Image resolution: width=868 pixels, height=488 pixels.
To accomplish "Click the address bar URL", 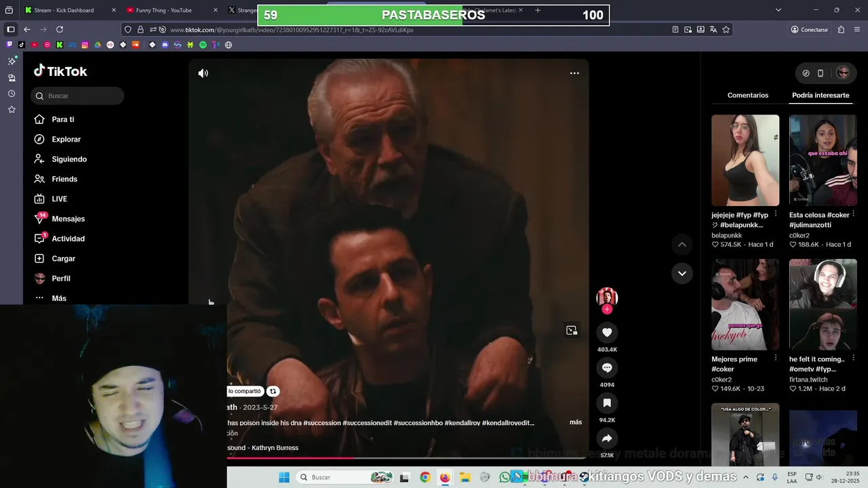I will click(x=292, y=30).
